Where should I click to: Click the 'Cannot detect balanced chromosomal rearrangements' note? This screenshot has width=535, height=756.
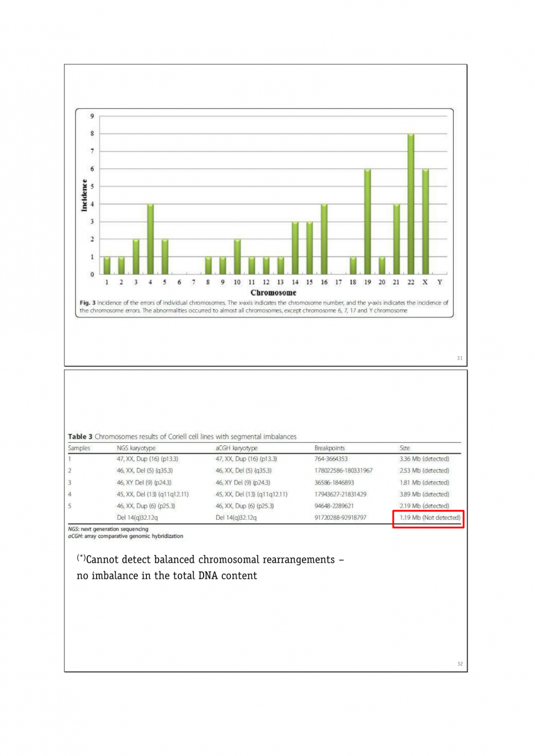coord(210,560)
